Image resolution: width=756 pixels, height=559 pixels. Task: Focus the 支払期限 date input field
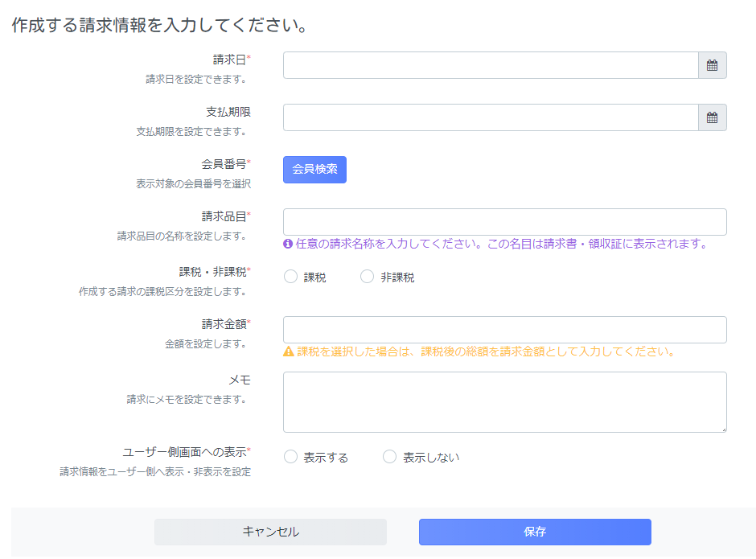coord(491,117)
